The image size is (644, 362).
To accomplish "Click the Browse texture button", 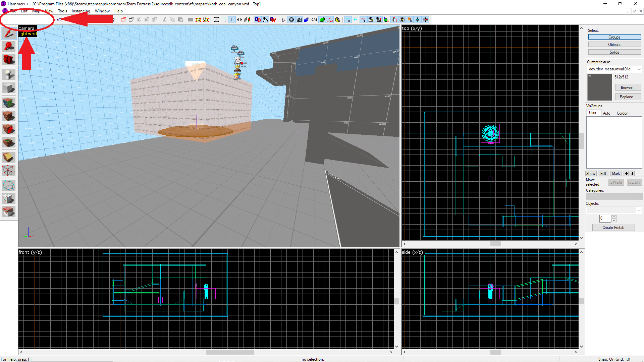I will click(x=628, y=87).
